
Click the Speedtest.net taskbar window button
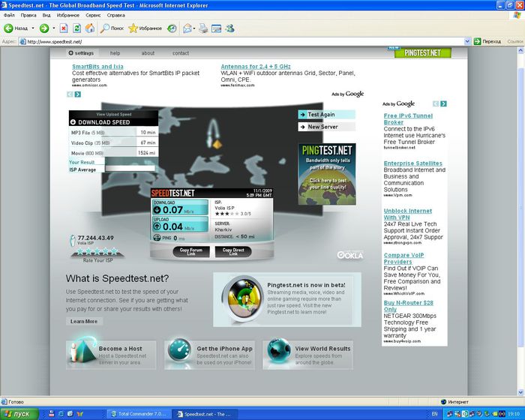(205, 414)
